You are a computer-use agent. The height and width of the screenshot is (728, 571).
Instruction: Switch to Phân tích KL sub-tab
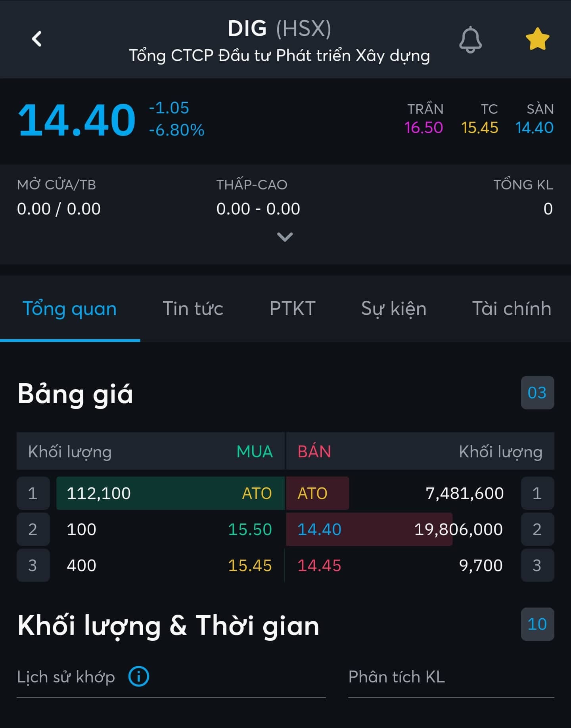click(397, 676)
